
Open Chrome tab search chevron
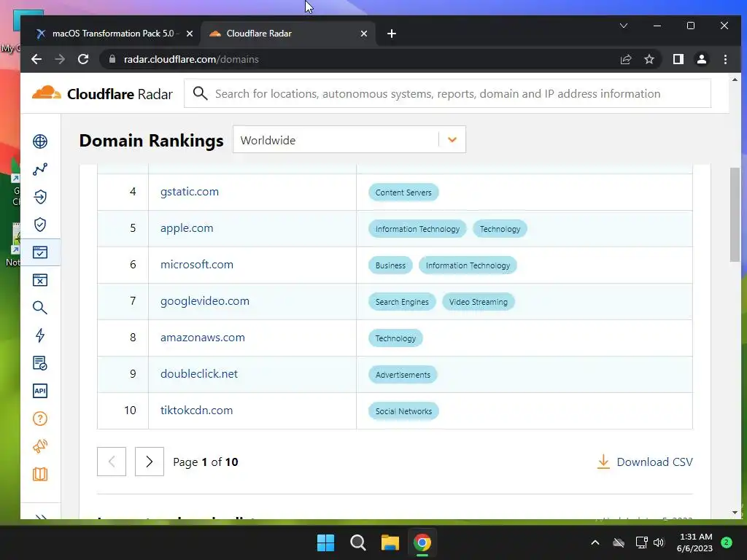pyautogui.click(x=623, y=26)
